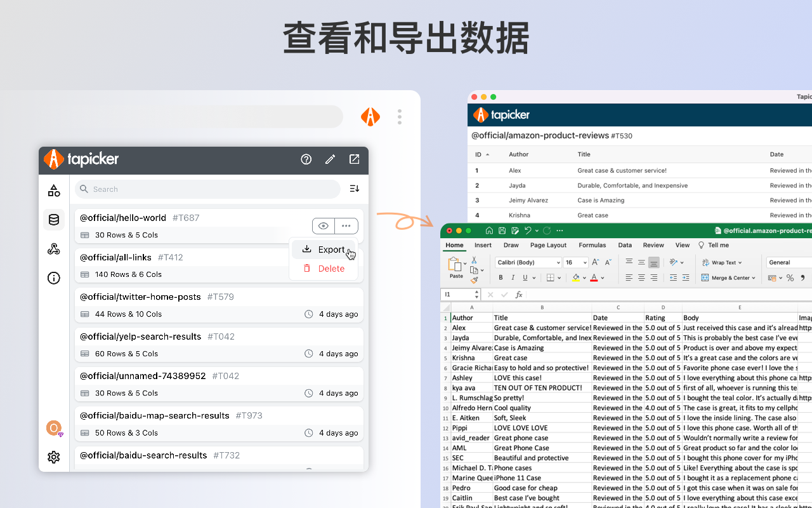The width and height of the screenshot is (812, 508).
Task: Select the Format Painter brush in Excel
Action: [x=473, y=279]
